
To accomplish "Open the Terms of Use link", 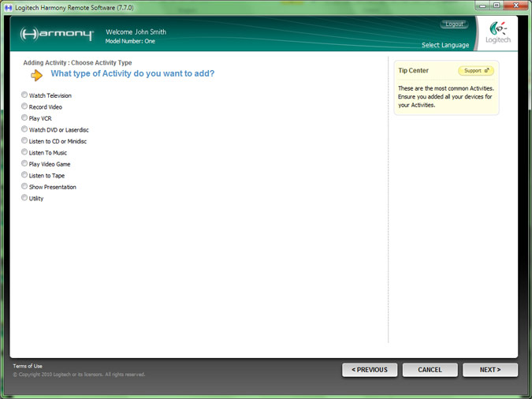I will point(28,366).
